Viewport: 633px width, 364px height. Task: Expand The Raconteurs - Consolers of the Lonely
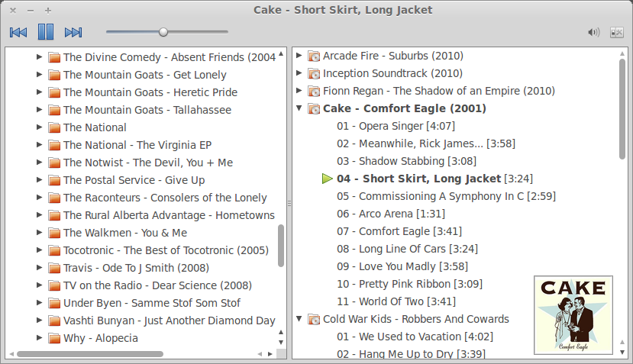39,198
